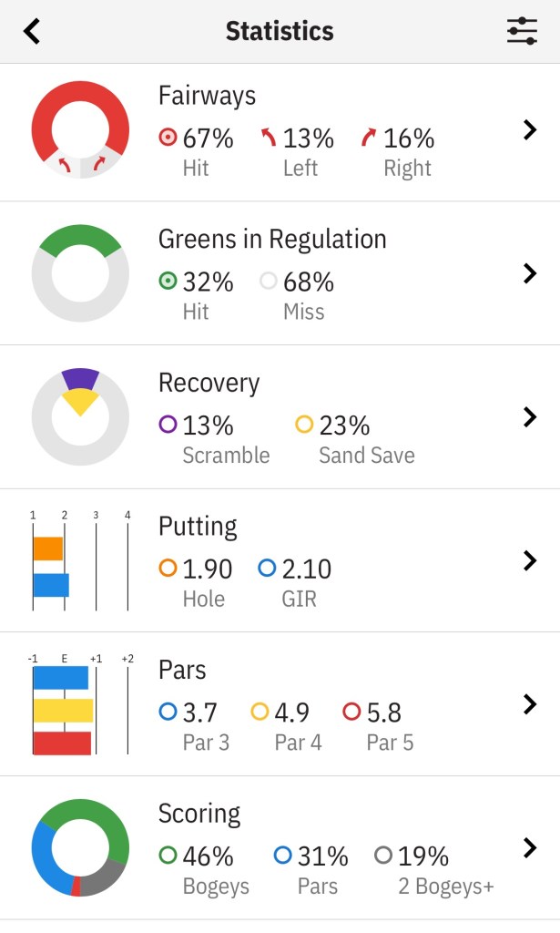This screenshot has width=560, height=933.
Task: Expand Greens in Regulation details chevron
Action: (x=530, y=273)
